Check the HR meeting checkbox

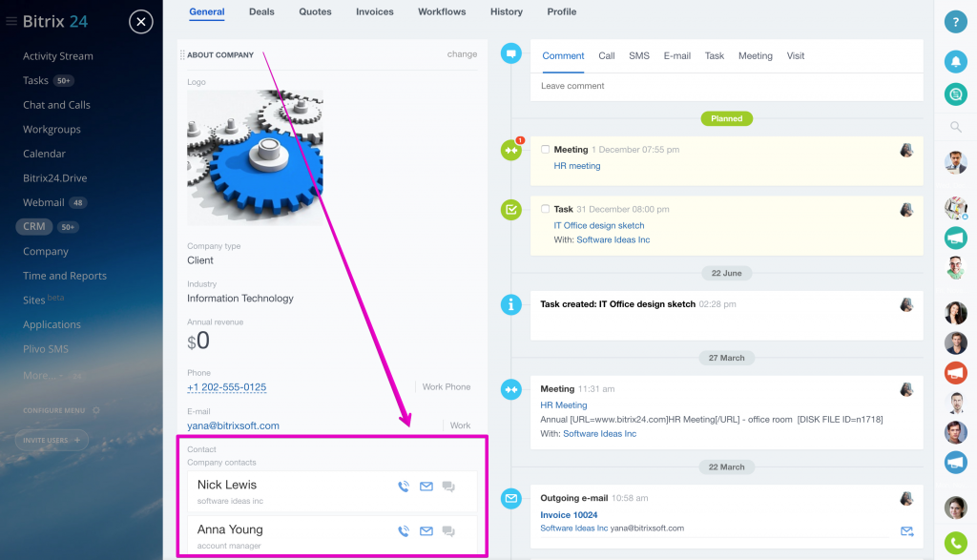pyautogui.click(x=545, y=150)
